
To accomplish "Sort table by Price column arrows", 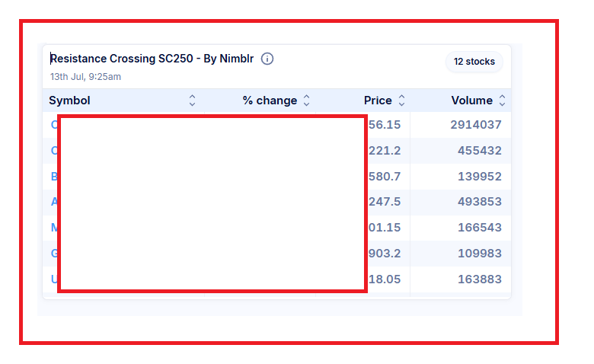I will click(x=401, y=101).
